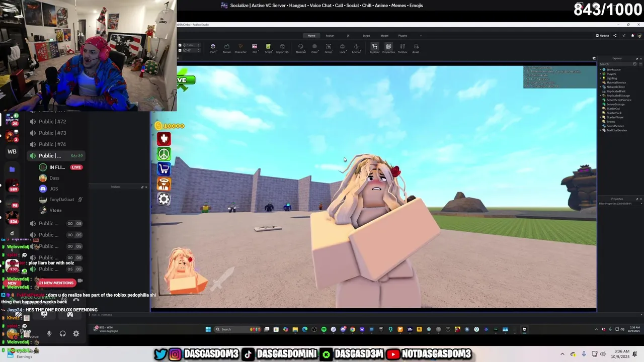This screenshot has height=362, width=644.
Task: Click the 21 New Mentions button
Action: 56,283
